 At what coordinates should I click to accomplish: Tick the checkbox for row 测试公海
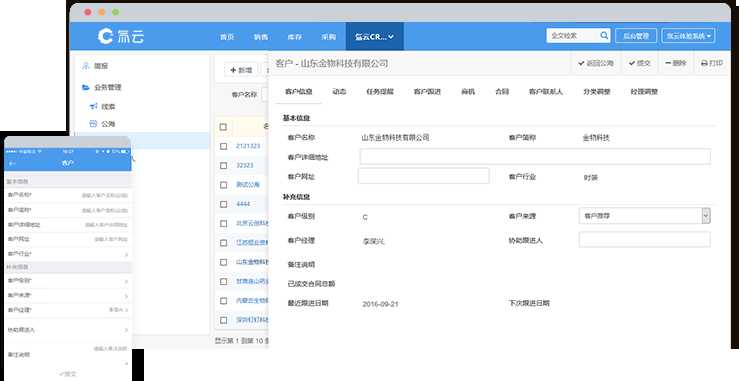pos(223,185)
